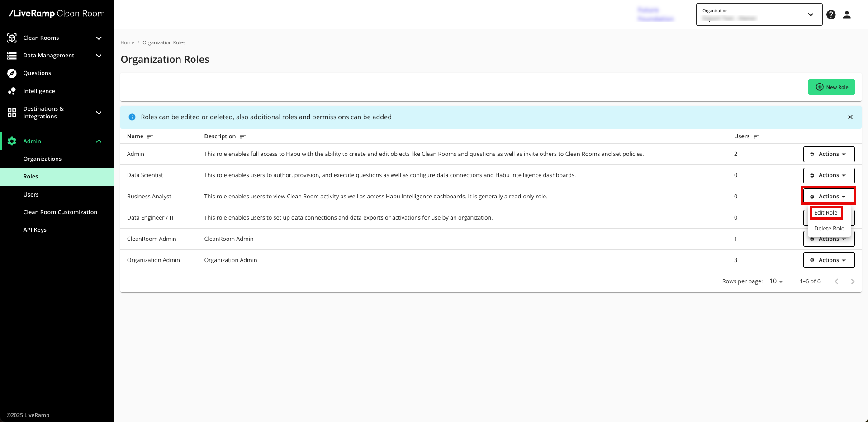
Task: Click Intelligence in sidebar
Action: 39,91
